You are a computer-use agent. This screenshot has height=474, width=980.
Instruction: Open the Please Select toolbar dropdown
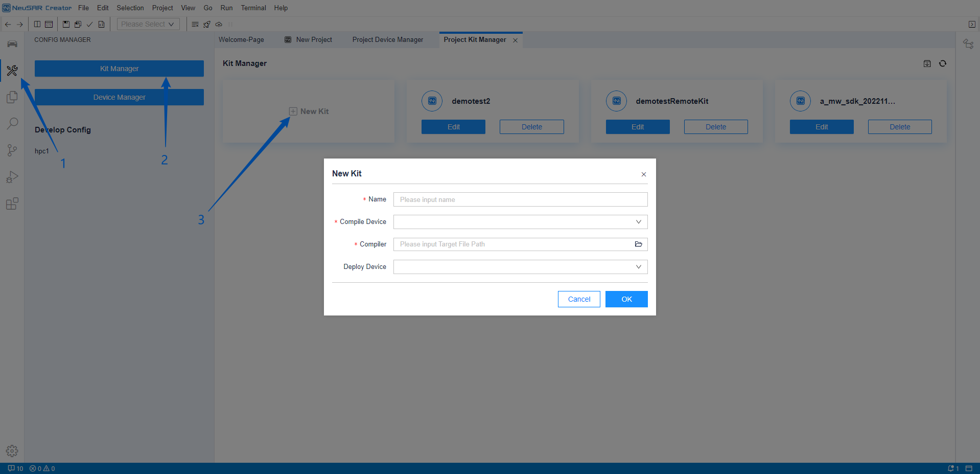(148, 24)
